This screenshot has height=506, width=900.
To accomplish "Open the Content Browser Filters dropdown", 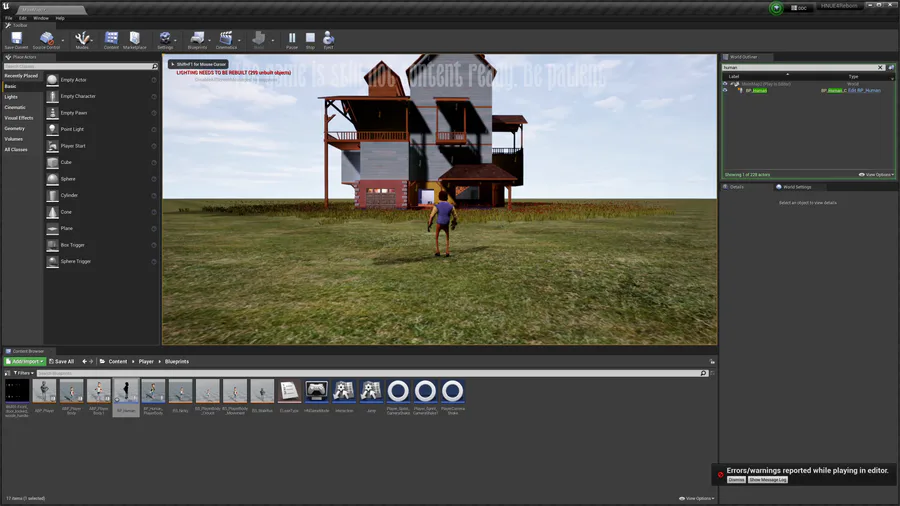I will point(21,373).
